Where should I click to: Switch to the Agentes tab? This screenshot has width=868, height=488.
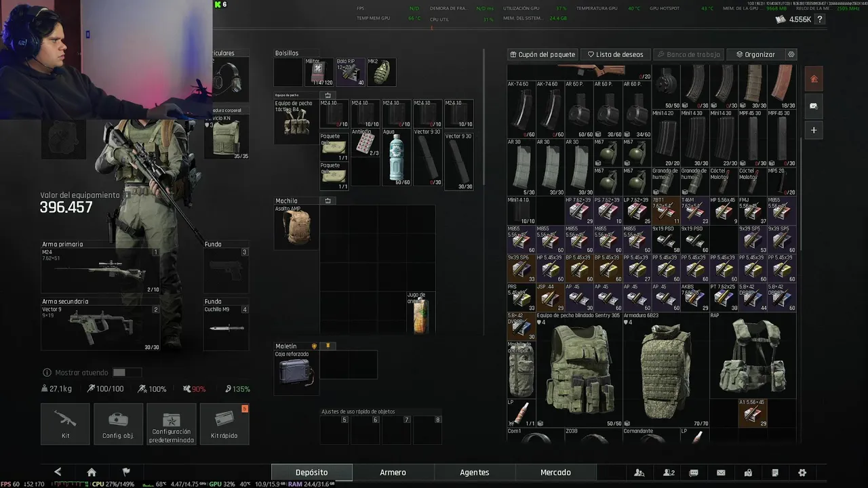coord(474,472)
